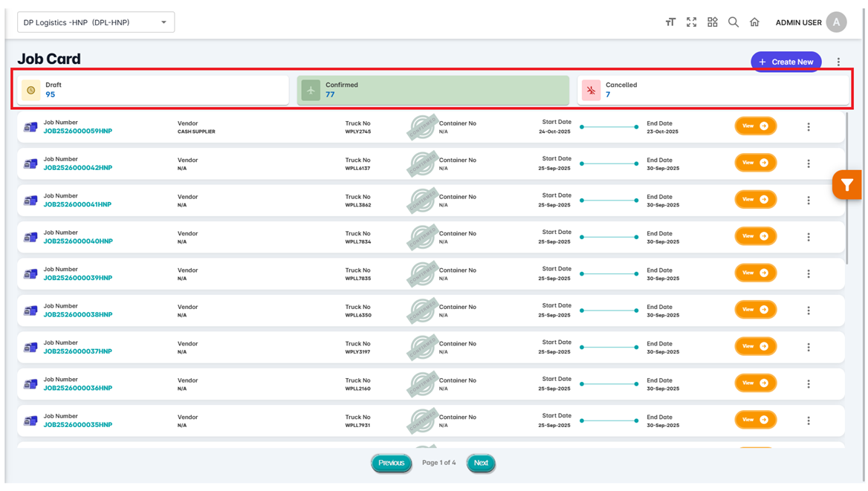Expand three-dot menu for JOB2526000038HNP
Image resolution: width=868 pixels, height=491 pixels.
click(809, 310)
